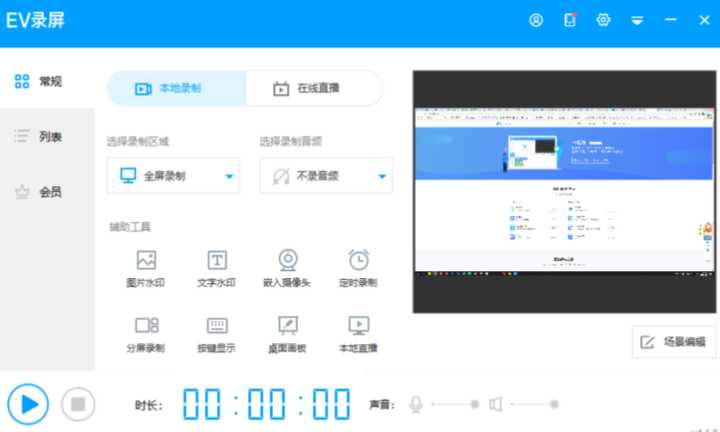Viewport: 720px width, 432px height.
Task: Switch to 本地录制 mode
Action: pyautogui.click(x=176, y=88)
